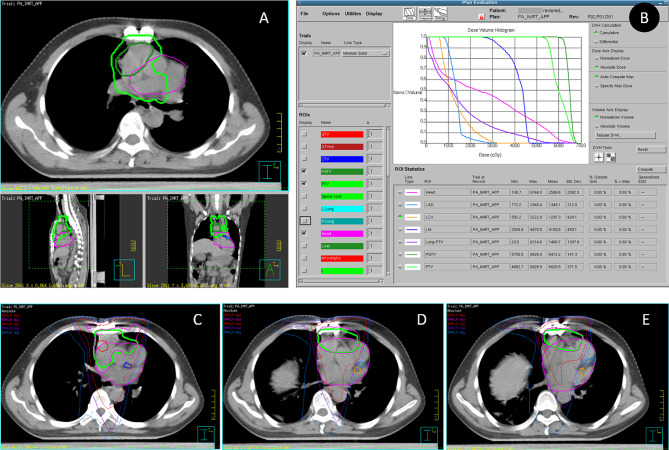Open the Options menu
Image resolution: width=669 pixels, height=450 pixels.
coord(331,14)
